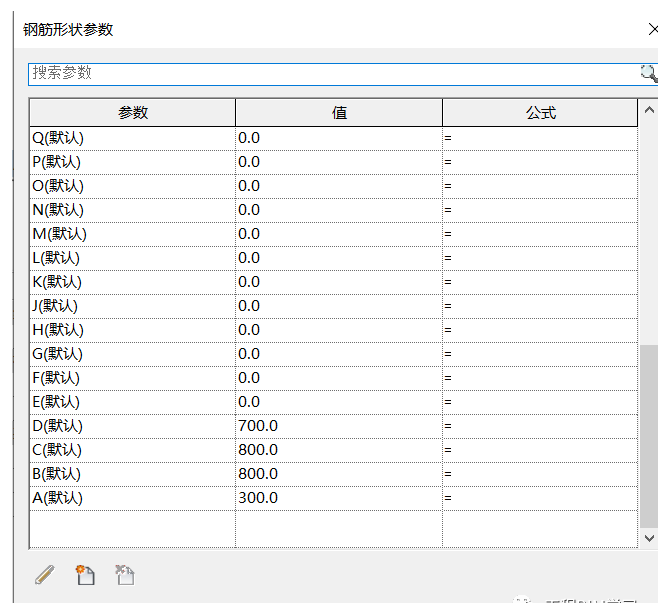The height and width of the screenshot is (603, 666).
Task: Click the formula cell for Q(默认)
Action: [x=540, y=138]
